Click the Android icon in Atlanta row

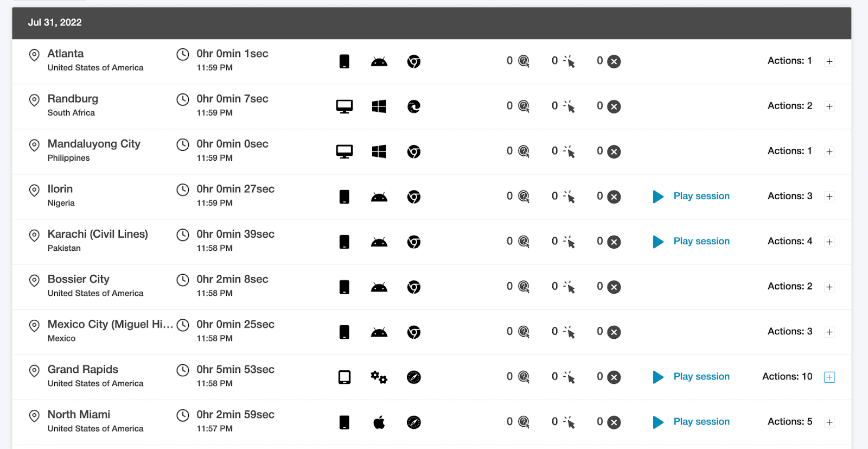379,61
